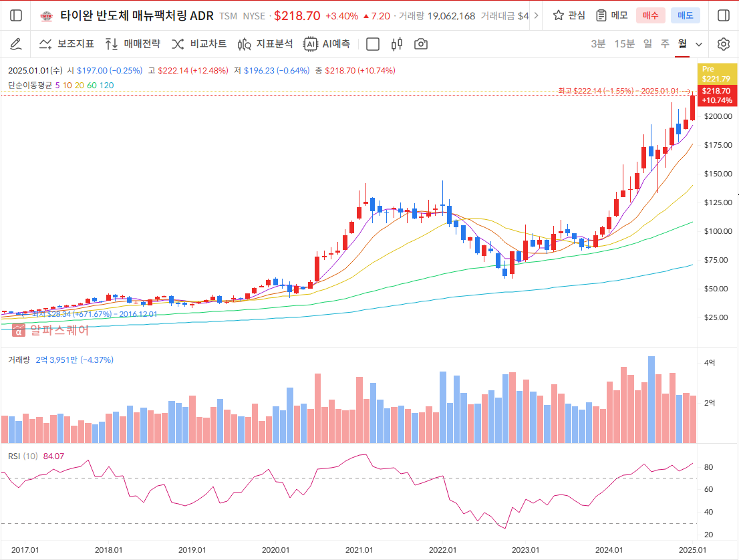
Task: Click the $50.00 price axis label
Action: coord(718,289)
